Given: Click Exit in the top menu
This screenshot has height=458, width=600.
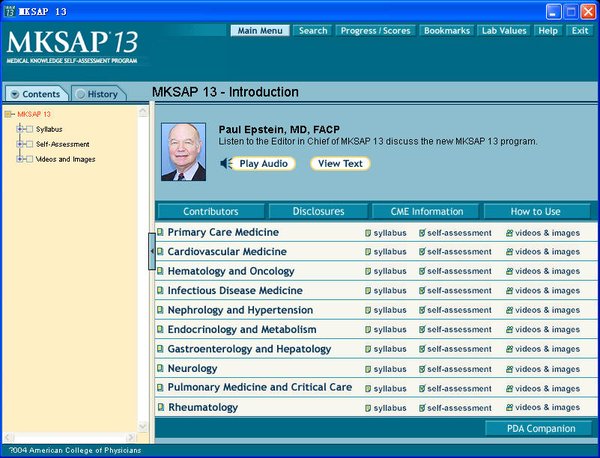Looking at the screenshot, I should pos(580,31).
